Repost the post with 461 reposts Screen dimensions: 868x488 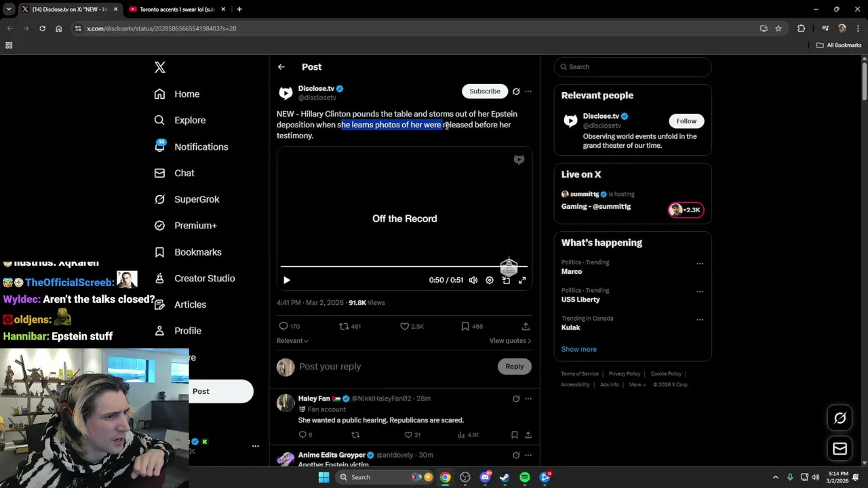click(x=350, y=326)
